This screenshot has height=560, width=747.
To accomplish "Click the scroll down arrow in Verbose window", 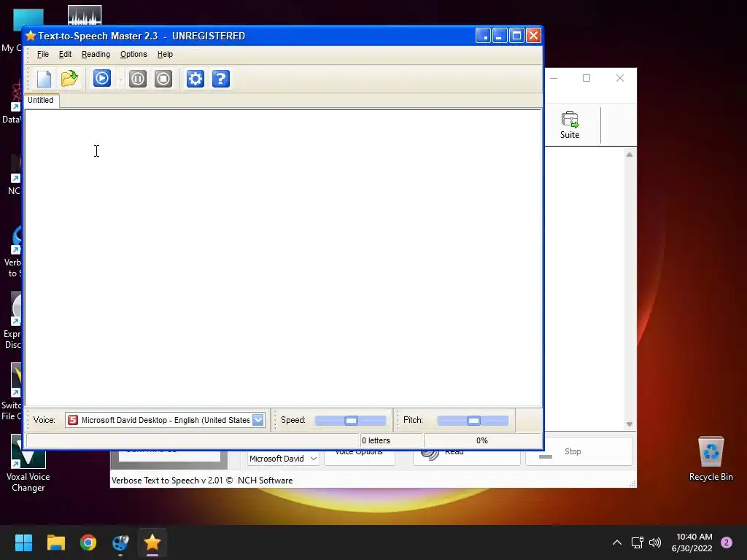I will [x=630, y=424].
